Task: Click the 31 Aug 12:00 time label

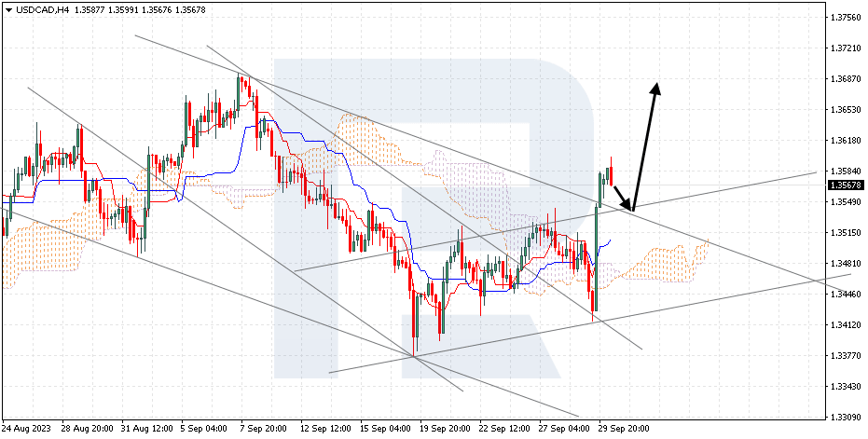Action: coord(145,429)
